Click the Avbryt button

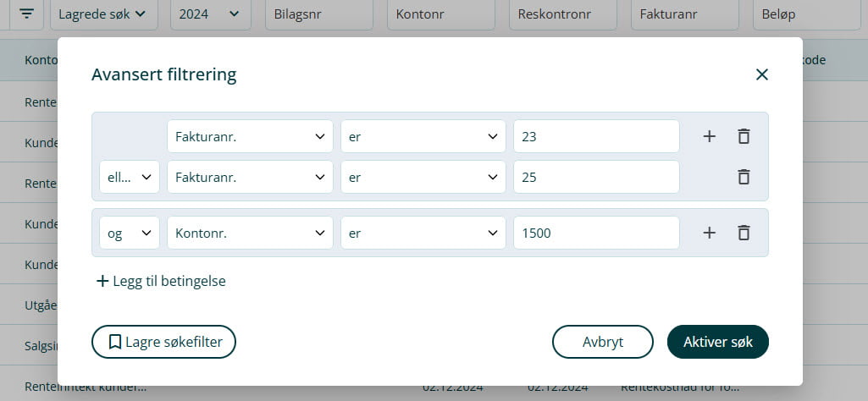[x=602, y=342]
